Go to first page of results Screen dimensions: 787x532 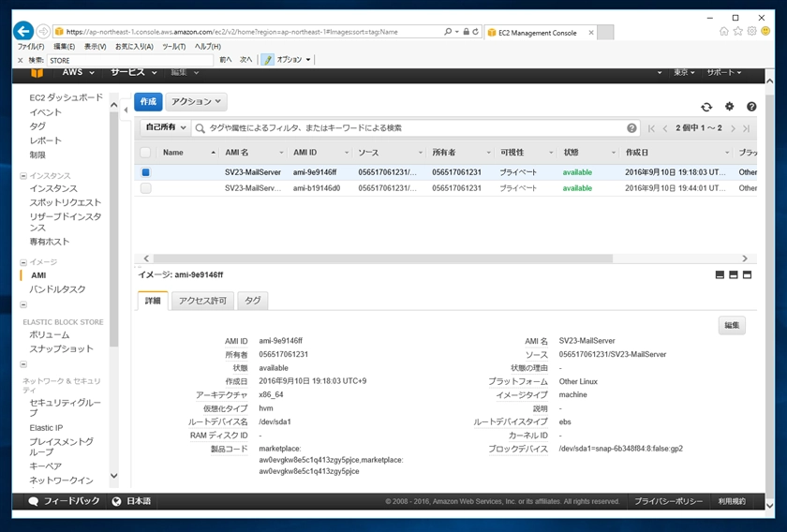click(x=651, y=128)
